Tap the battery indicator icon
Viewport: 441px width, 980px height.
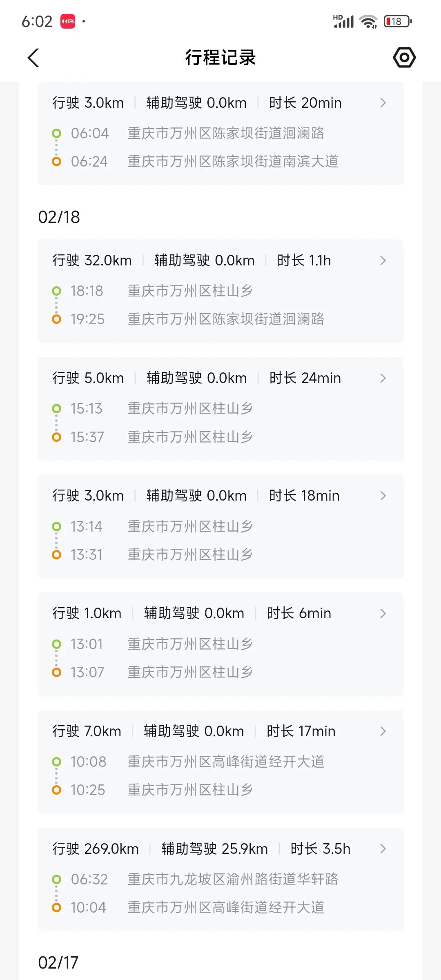coord(397,21)
